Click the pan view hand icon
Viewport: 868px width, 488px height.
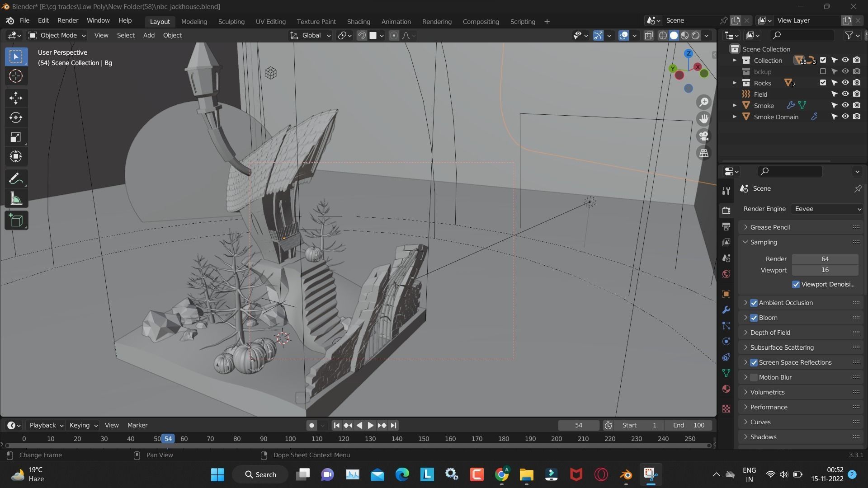[x=703, y=119]
